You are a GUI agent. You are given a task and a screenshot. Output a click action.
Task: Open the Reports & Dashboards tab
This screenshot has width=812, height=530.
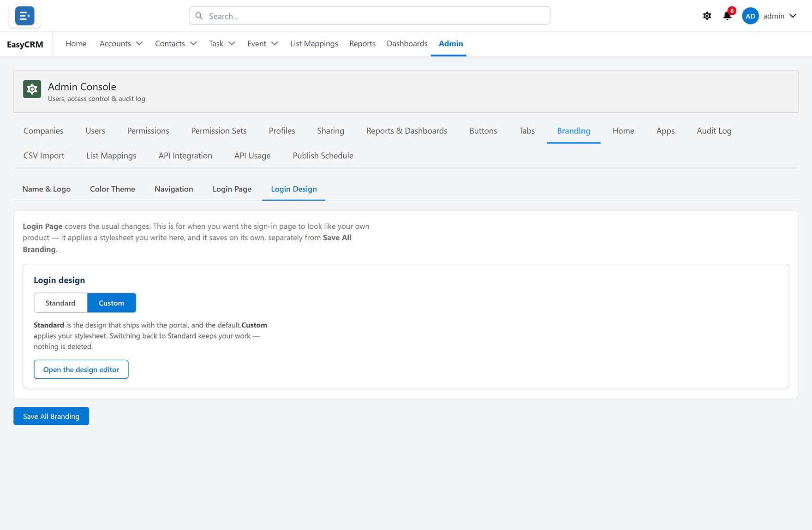407,131
